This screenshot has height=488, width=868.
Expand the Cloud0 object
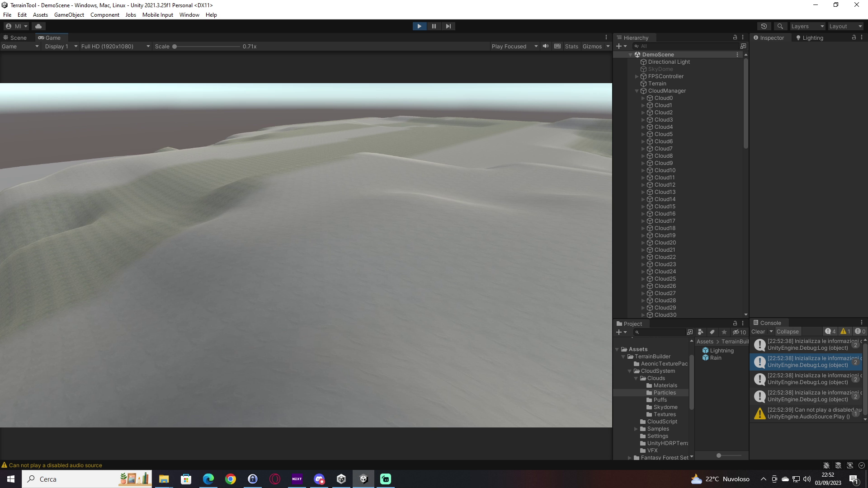click(x=643, y=98)
